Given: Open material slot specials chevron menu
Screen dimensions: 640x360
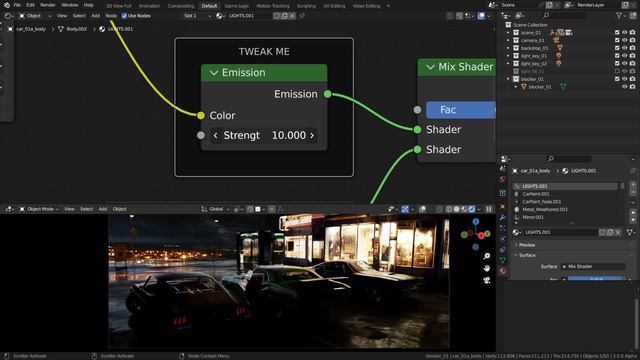Looking at the screenshot, I should 633,202.
